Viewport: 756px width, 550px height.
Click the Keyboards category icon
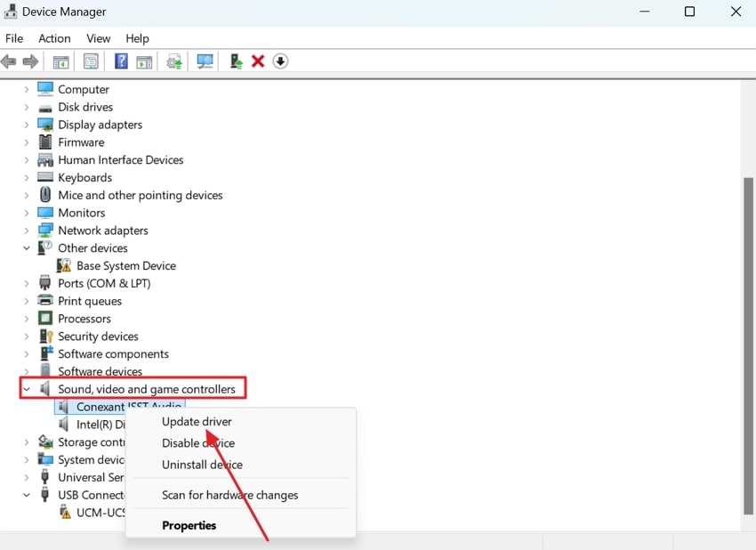[45, 177]
